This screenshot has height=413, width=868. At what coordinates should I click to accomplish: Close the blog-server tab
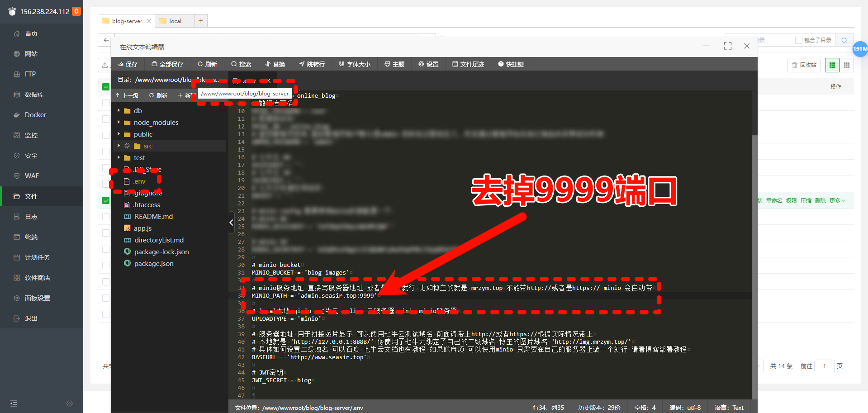click(149, 21)
